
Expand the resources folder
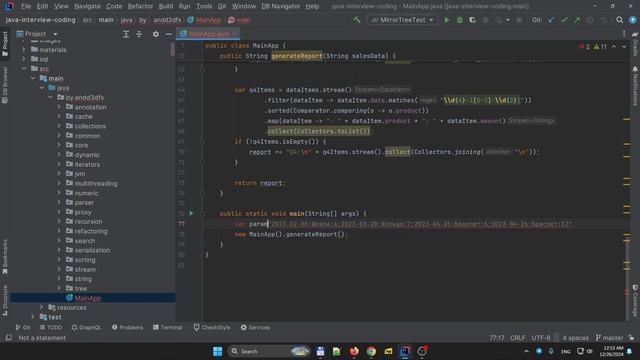(x=41, y=307)
